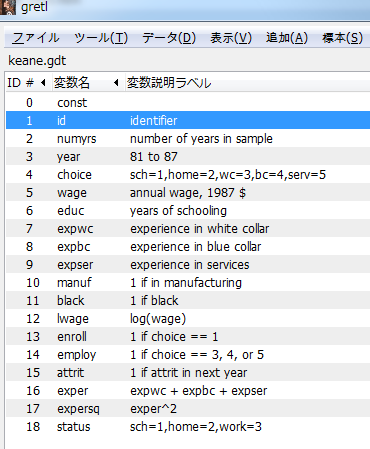
Task: Open the 表示(V) menu
Action: [231, 38]
